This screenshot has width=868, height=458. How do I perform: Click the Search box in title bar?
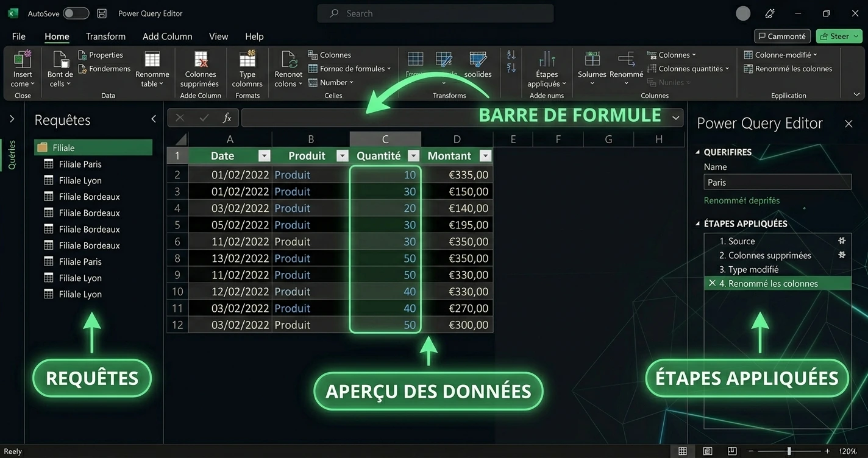(x=435, y=13)
